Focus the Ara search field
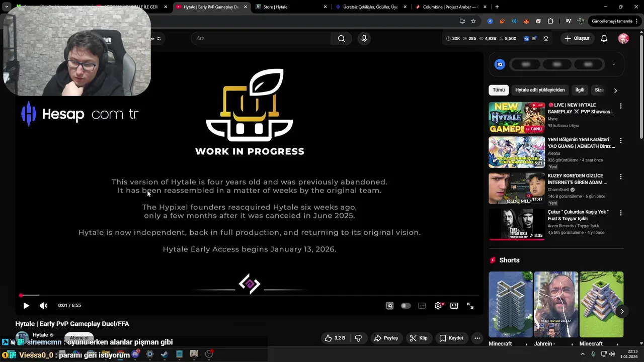The height and width of the screenshot is (362, 644). tap(261, 38)
